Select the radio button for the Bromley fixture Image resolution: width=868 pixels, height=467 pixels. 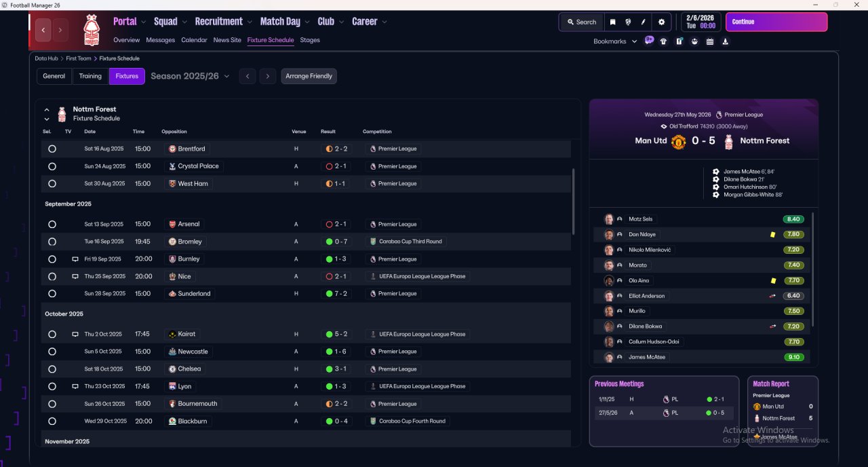point(52,242)
